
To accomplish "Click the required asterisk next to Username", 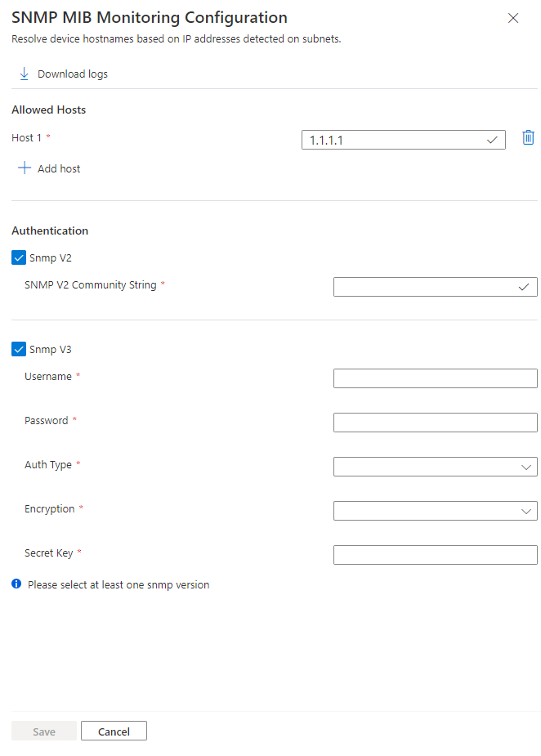I will [78, 376].
